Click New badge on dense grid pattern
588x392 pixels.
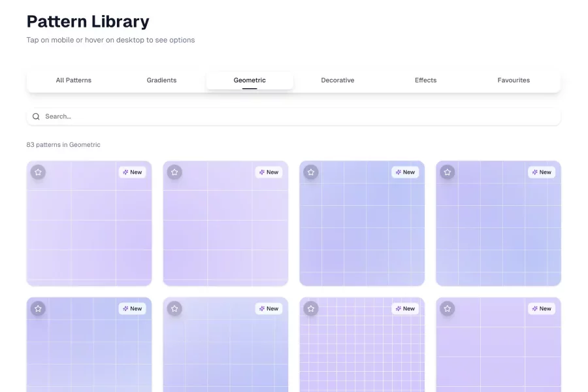pos(405,308)
